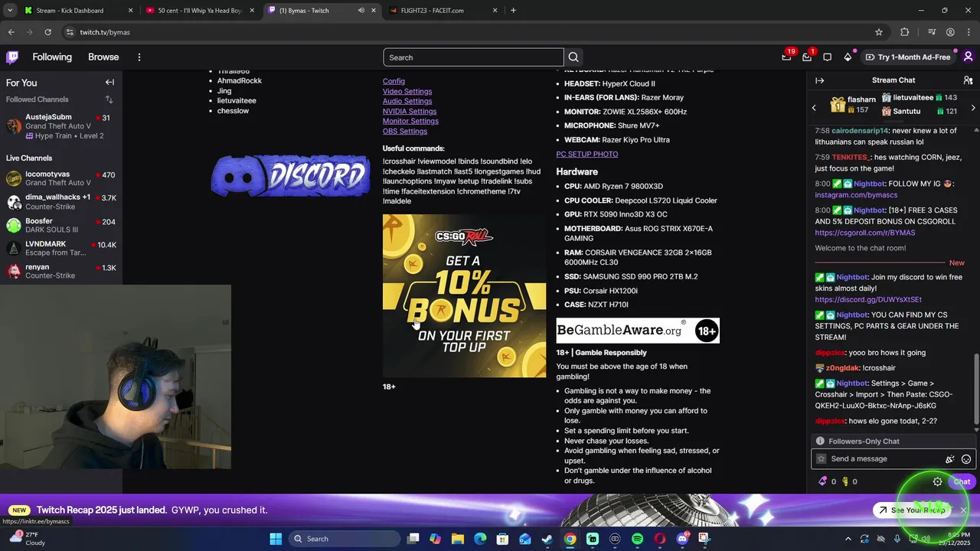This screenshot has width=980, height=551.
Task: Show next gift leaderboard entries
Action: [973, 108]
